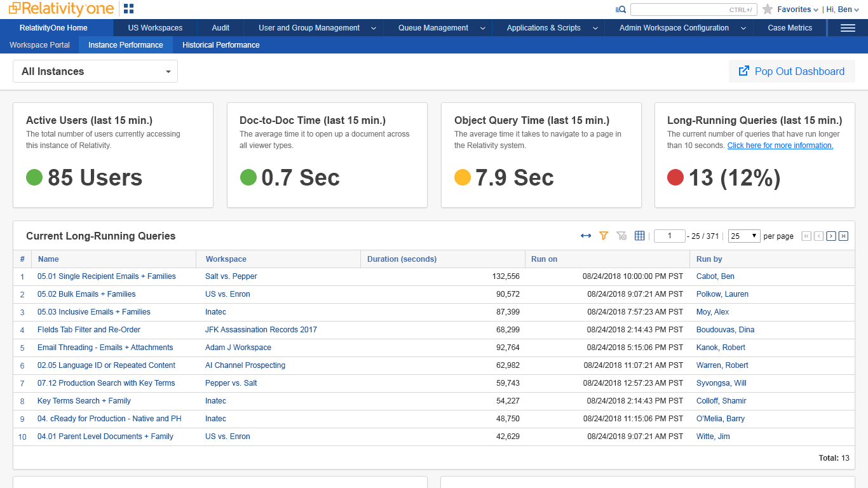Click green status dot for Doc-to-Doc Time
The width and height of the screenshot is (868, 488).
tap(248, 177)
